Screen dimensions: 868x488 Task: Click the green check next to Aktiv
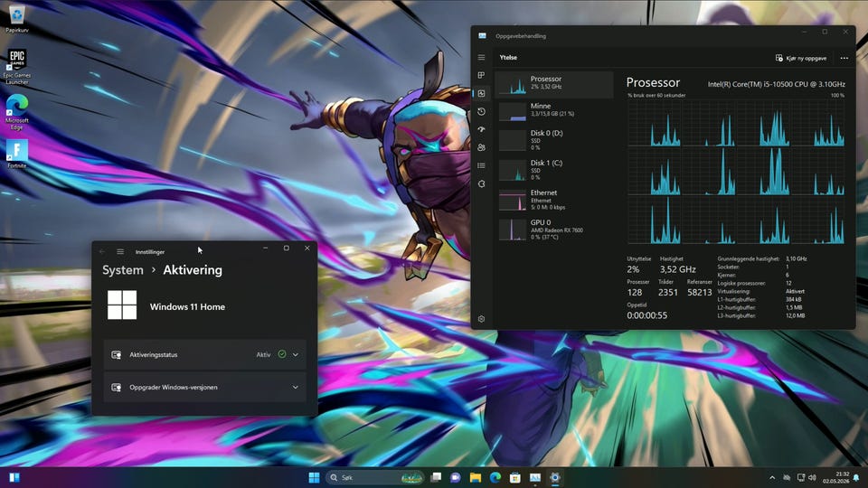point(282,354)
